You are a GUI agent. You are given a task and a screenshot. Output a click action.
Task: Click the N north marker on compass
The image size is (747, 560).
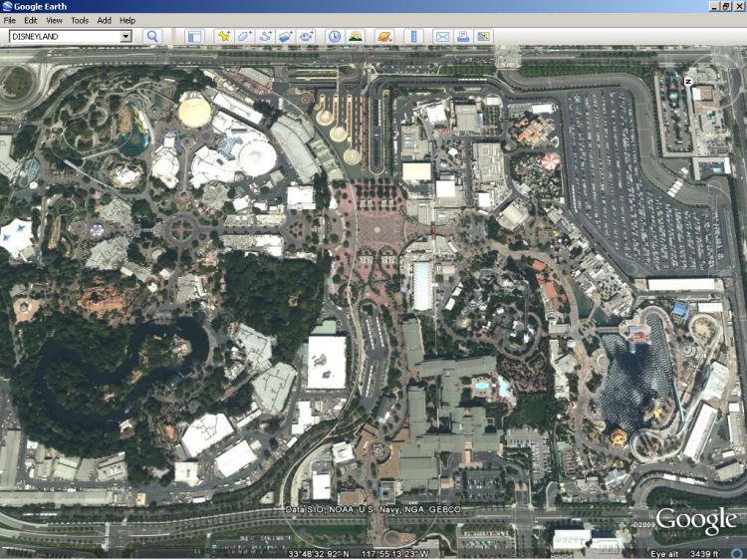687,82
